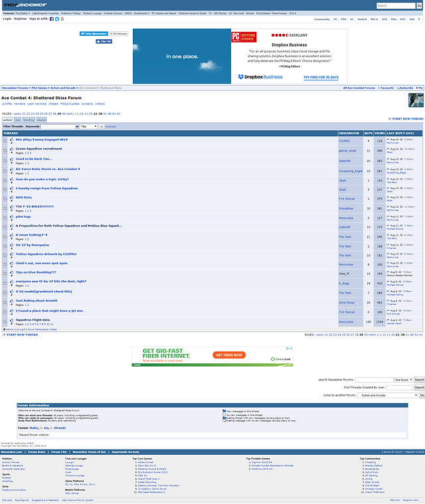Click thumbs-up icon for pilot logs thread

pos(11,217)
